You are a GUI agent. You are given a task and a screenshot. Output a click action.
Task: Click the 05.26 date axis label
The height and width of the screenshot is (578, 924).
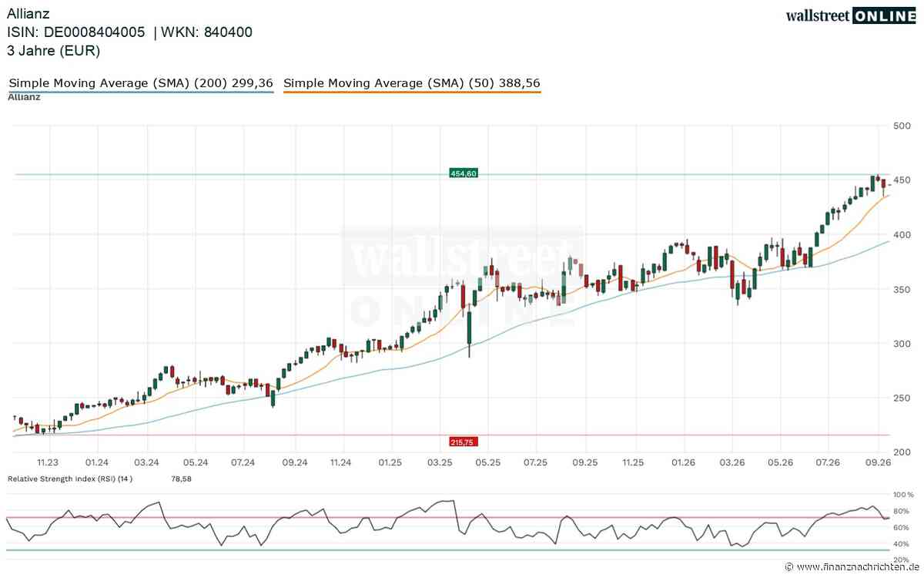click(x=781, y=462)
